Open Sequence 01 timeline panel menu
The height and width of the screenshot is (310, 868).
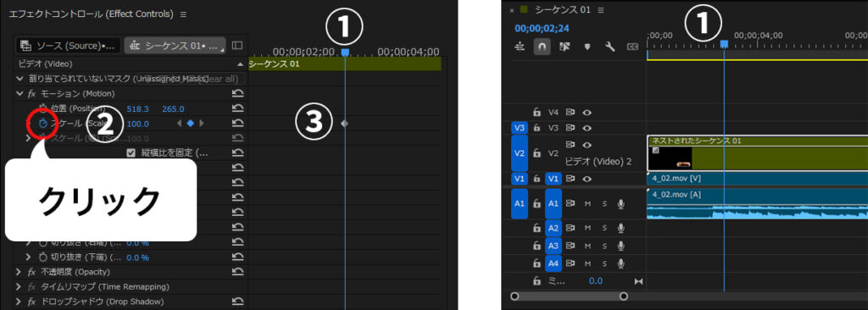click(601, 10)
